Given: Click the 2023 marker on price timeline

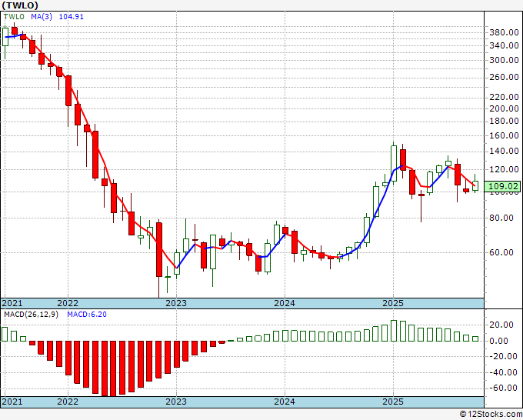Looking at the screenshot, I should [x=176, y=303].
